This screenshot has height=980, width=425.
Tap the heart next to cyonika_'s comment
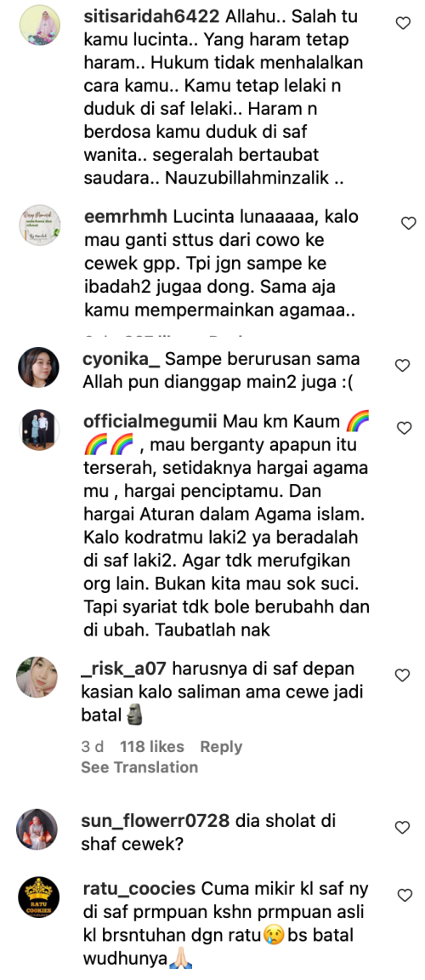[404, 365]
